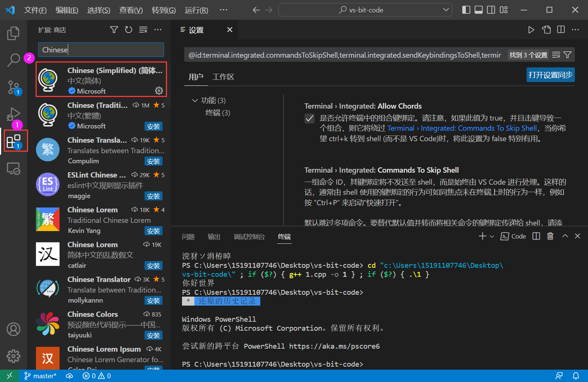Maximize the panel with up chevron
Viewport: 588px width, 382px height.
pyautogui.click(x=565, y=236)
